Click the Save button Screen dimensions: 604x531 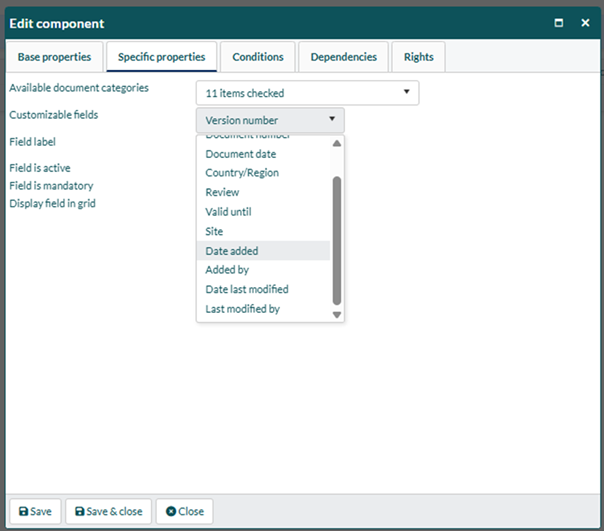pyautogui.click(x=35, y=511)
